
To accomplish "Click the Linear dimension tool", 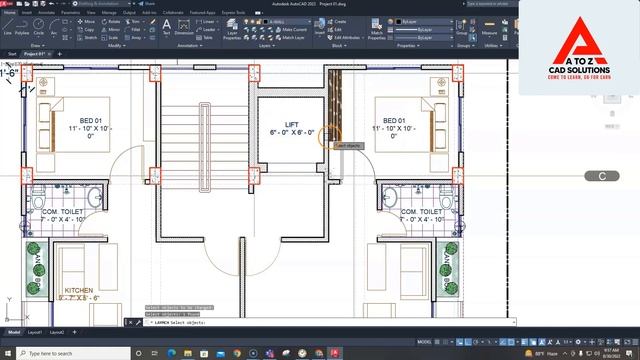I will click(x=205, y=22).
